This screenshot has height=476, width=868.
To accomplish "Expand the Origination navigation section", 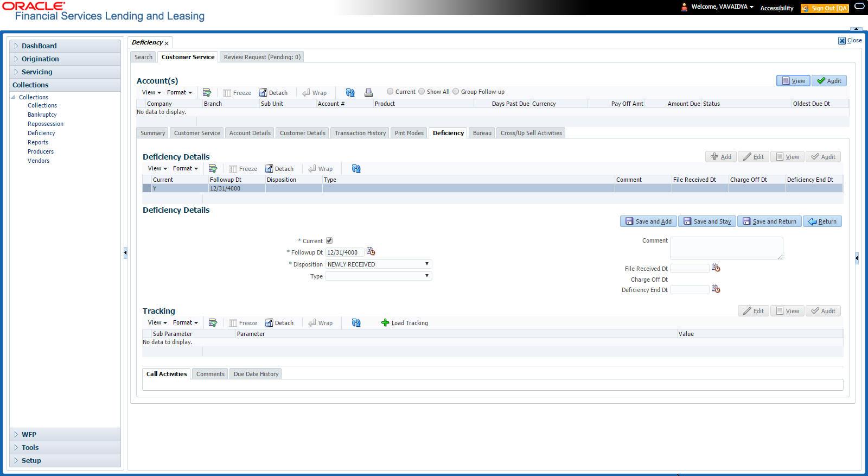I will (x=65, y=59).
